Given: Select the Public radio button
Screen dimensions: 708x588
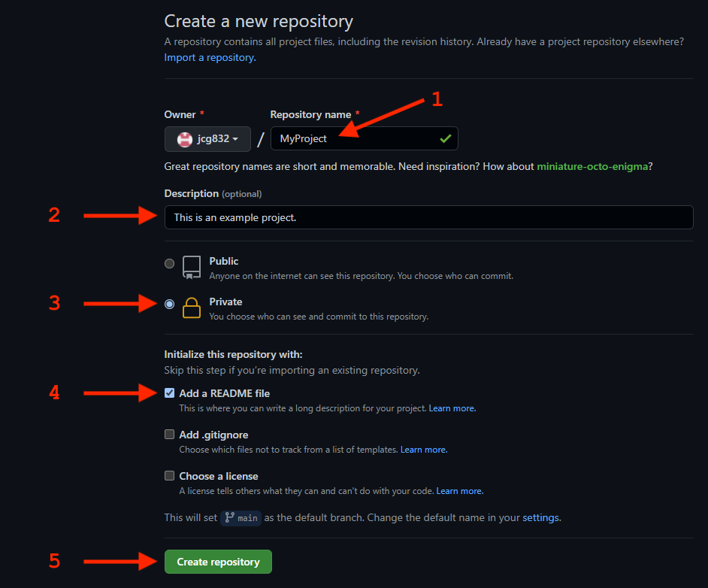Looking at the screenshot, I should 169,263.
